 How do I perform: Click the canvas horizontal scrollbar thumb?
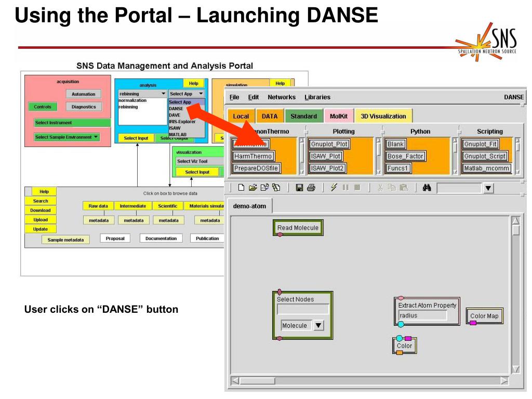tap(257, 381)
